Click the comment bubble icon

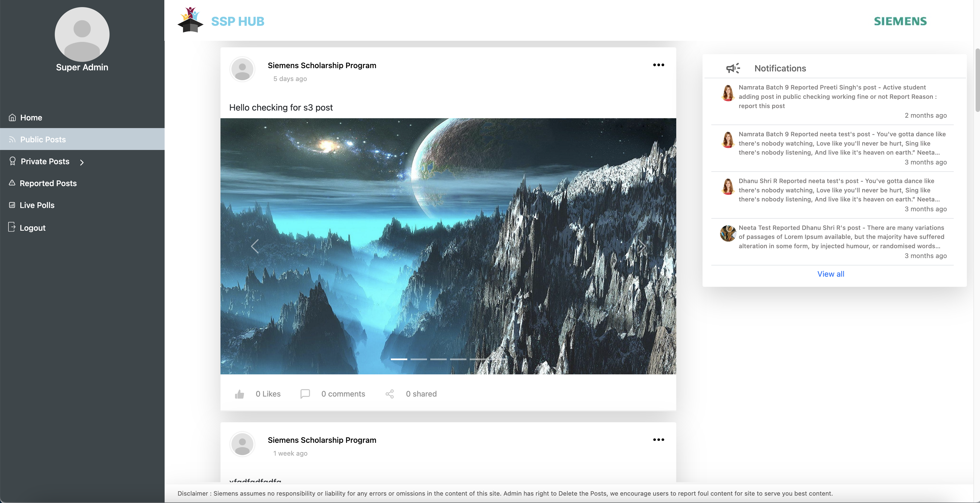[x=305, y=394]
